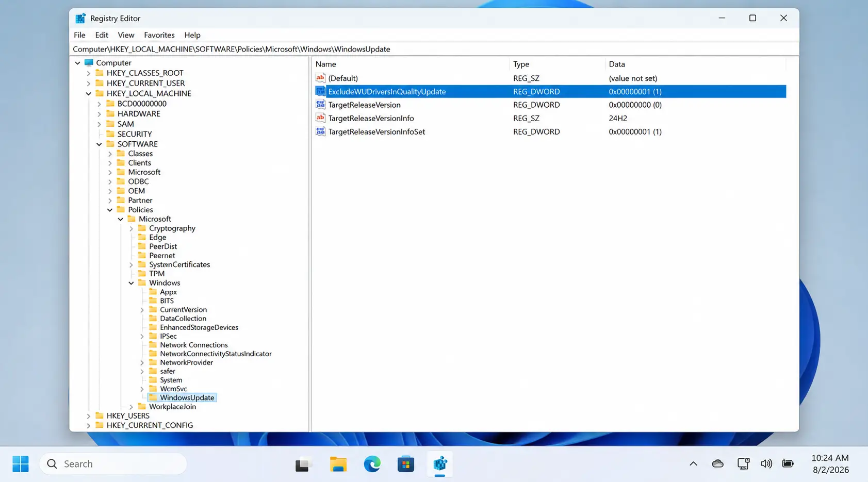
Task: Open the Edit menu
Action: point(102,35)
